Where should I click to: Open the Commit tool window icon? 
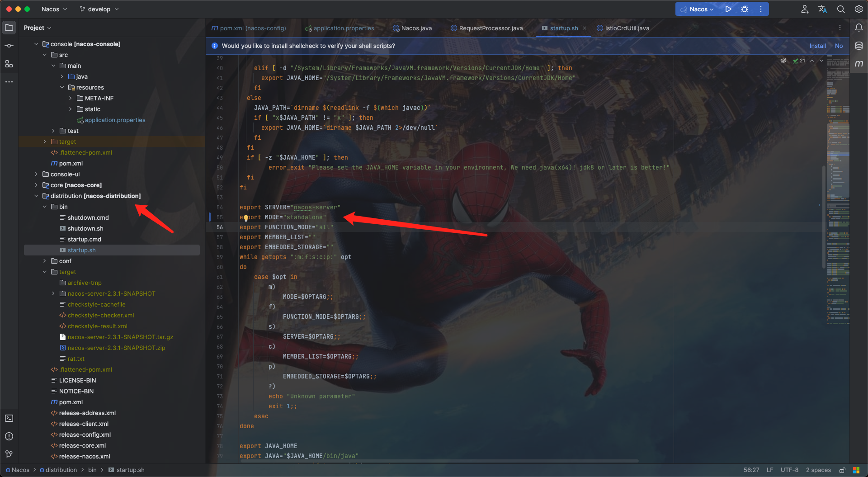pos(9,46)
